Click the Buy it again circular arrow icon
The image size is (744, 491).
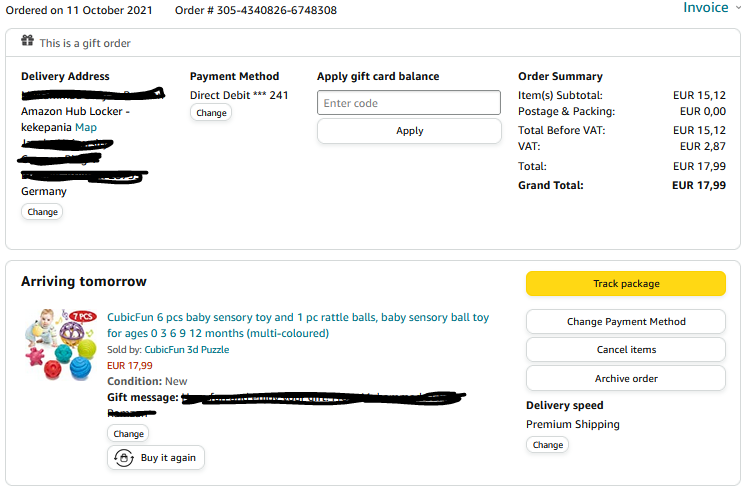pyautogui.click(x=124, y=458)
